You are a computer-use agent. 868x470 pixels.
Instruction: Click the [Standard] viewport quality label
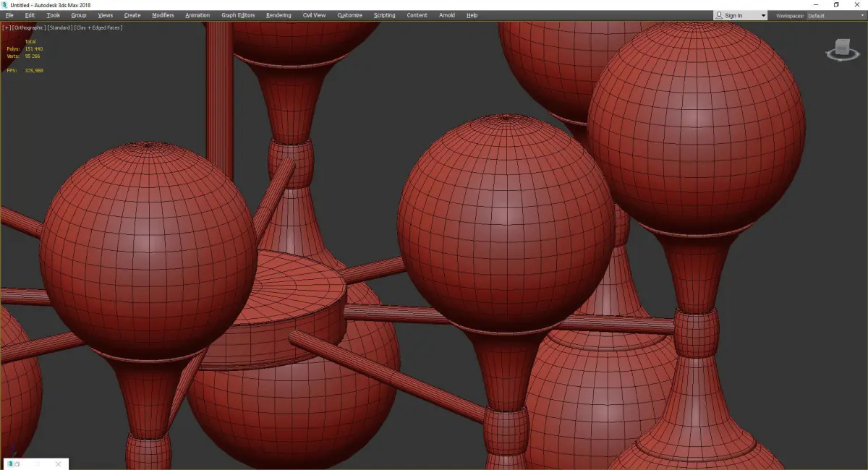click(x=59, y=27)
